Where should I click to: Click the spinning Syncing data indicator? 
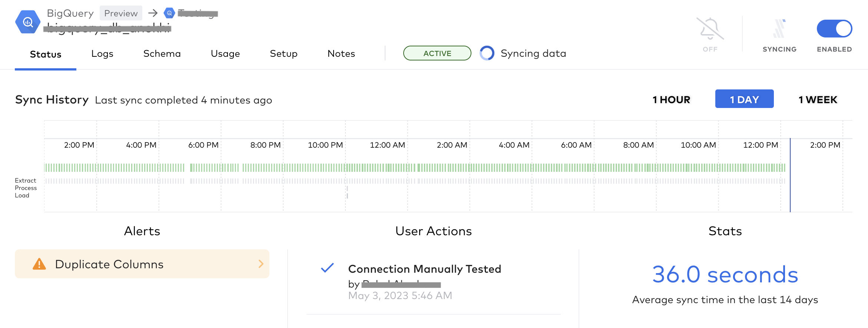click(x=487, y=53)
